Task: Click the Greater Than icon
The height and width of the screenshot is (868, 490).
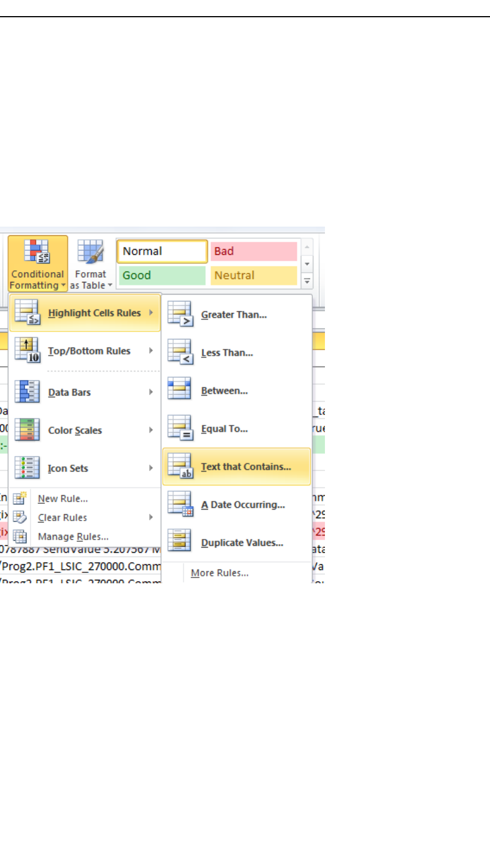Action: (180, 314)
